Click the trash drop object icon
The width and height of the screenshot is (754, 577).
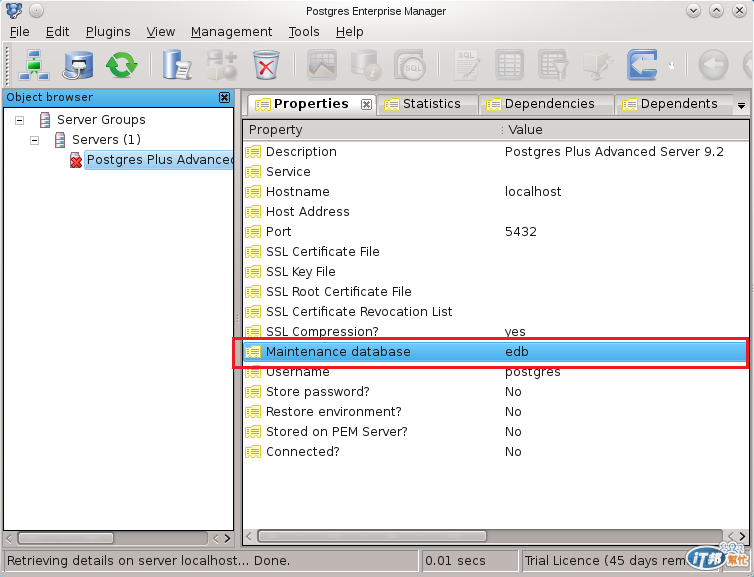tap(266, 65)
